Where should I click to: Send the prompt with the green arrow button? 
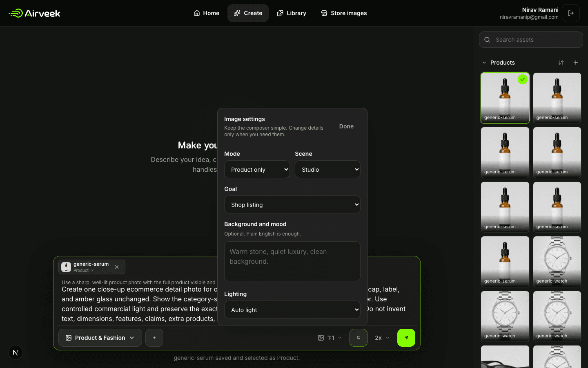406,338
